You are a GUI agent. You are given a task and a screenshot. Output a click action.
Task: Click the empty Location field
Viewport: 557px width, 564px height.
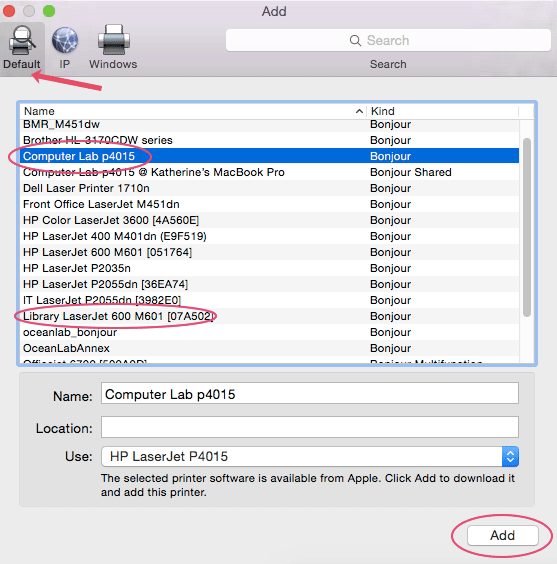click(310, 427)
